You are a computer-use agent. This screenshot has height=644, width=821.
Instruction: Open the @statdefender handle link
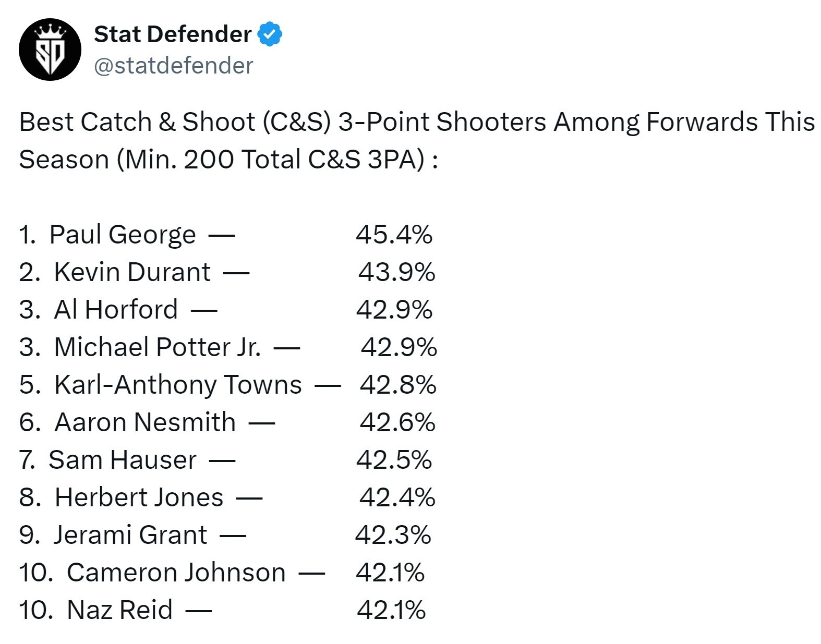[x=173, y=66]
